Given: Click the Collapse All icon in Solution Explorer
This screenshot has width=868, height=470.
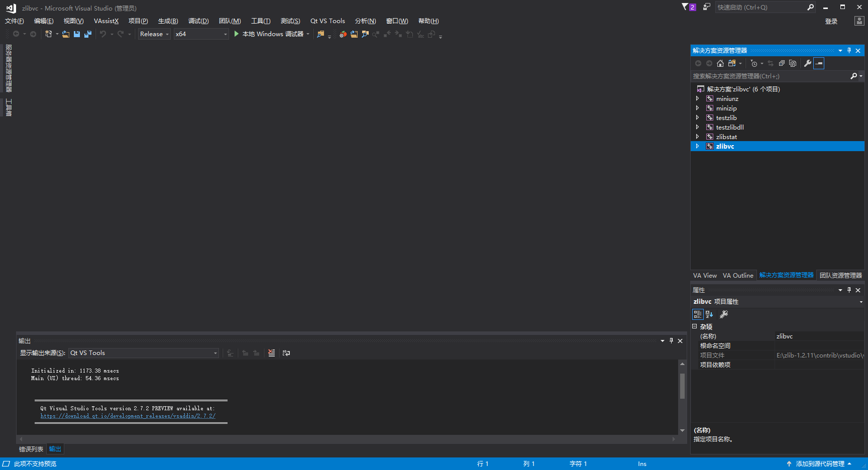Looking at the screenshot, I should 782,63.
